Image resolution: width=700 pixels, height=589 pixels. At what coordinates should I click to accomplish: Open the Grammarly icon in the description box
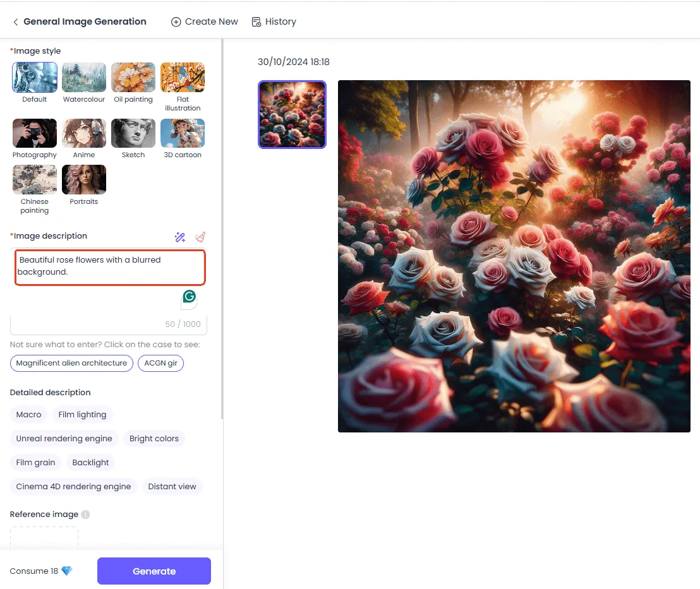(190, 296)
